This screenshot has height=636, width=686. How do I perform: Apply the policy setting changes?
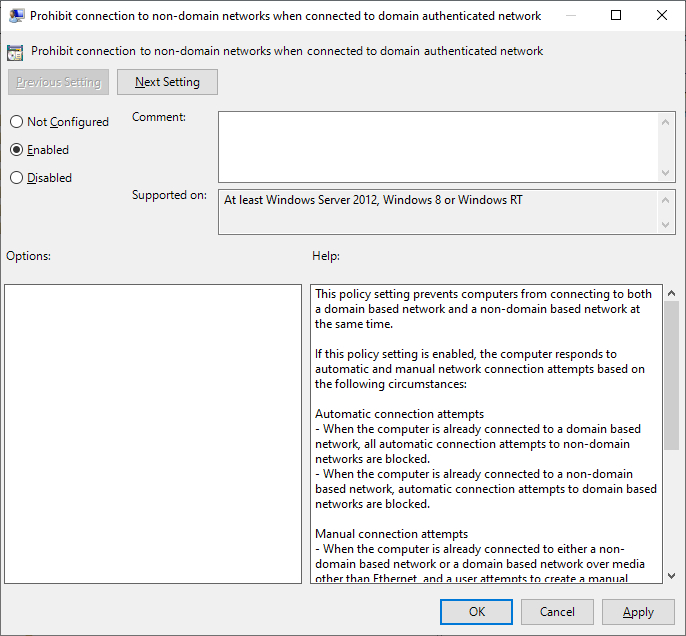pos(638,612)
